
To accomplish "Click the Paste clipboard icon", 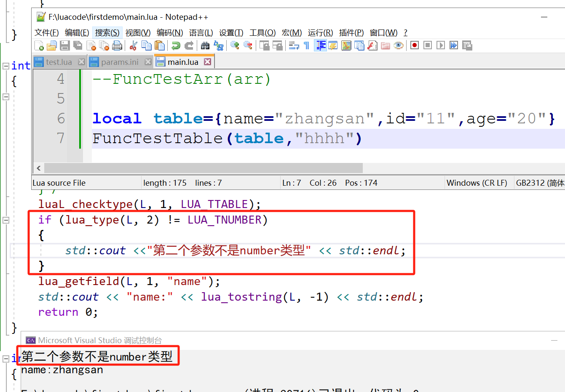I will [x=160, y=45].
